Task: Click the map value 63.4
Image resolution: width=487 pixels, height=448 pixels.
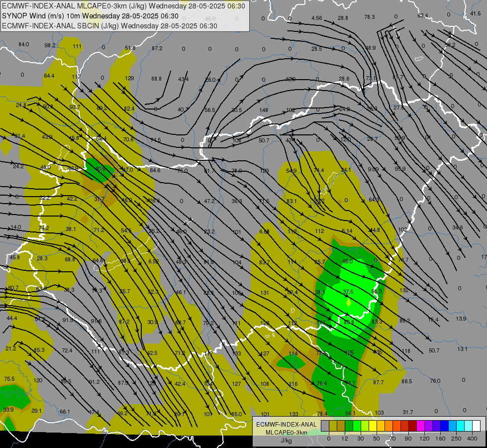Action: pyautogui.click(x=423, y=15)
